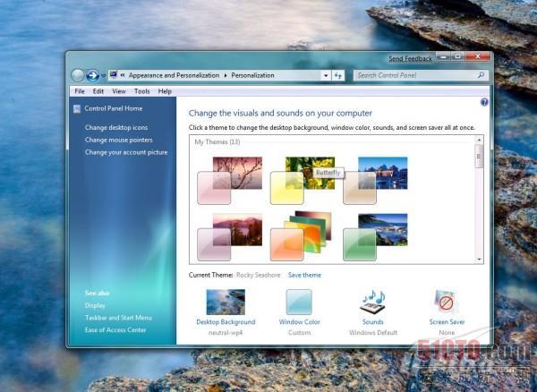Click the Screen Saver label link
The image size is (537, 392).
pyautogui.click(x=447, y=322)
